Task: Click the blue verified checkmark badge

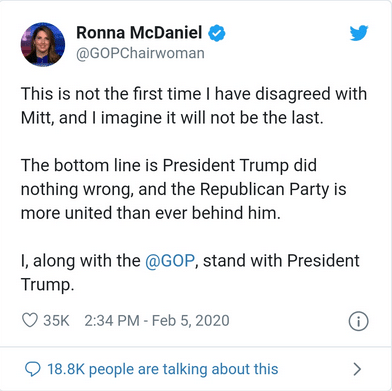Action: point(217,33)
